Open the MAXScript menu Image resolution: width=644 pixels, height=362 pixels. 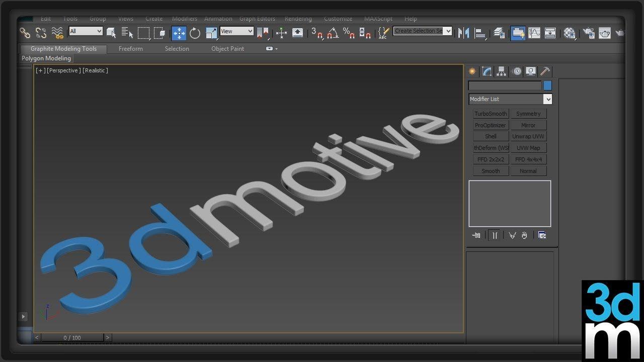378,19
